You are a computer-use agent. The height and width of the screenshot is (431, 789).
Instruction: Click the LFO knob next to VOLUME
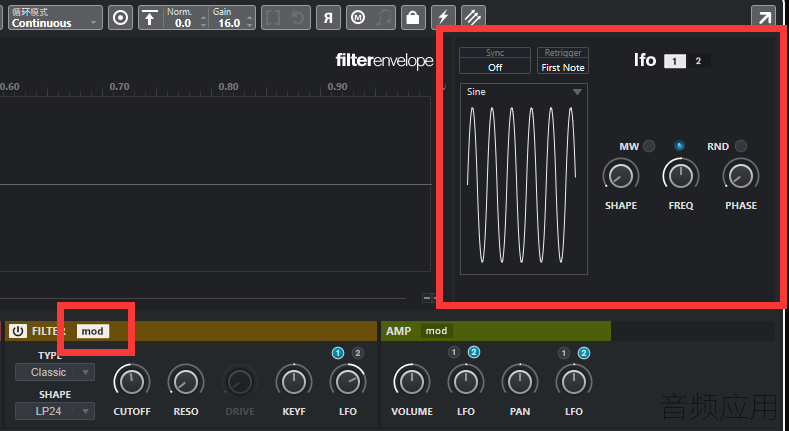[x=466, y=382]
